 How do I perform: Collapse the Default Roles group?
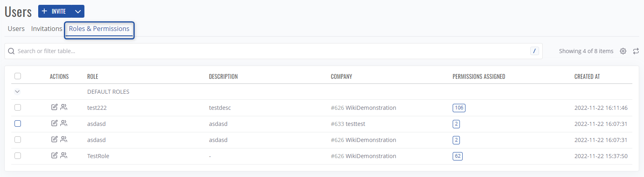point(17,92)
